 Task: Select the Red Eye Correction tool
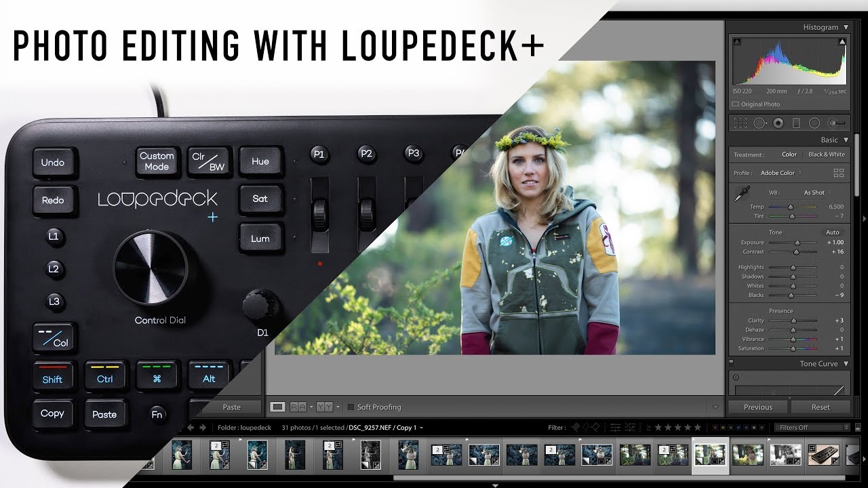778,123
